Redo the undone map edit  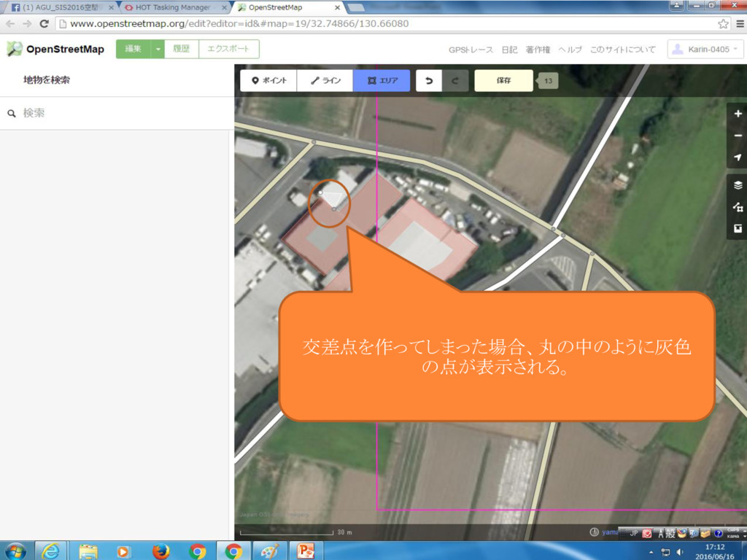pyautogui.click(x=455, y=80)
